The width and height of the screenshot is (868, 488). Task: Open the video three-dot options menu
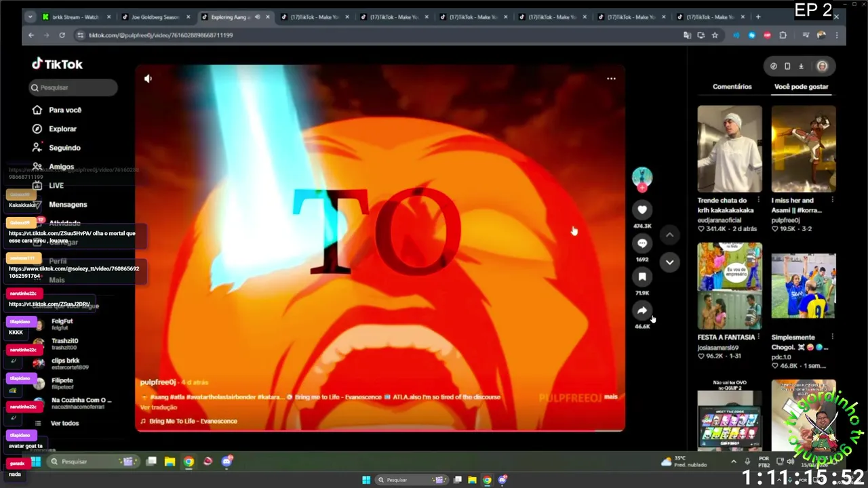(611, 79)
